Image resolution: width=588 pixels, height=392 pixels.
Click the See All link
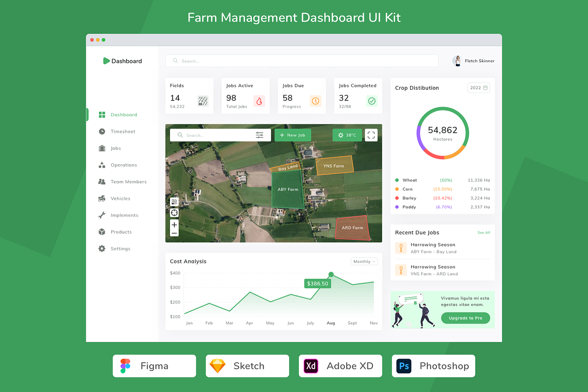click(x=484, y=233)
